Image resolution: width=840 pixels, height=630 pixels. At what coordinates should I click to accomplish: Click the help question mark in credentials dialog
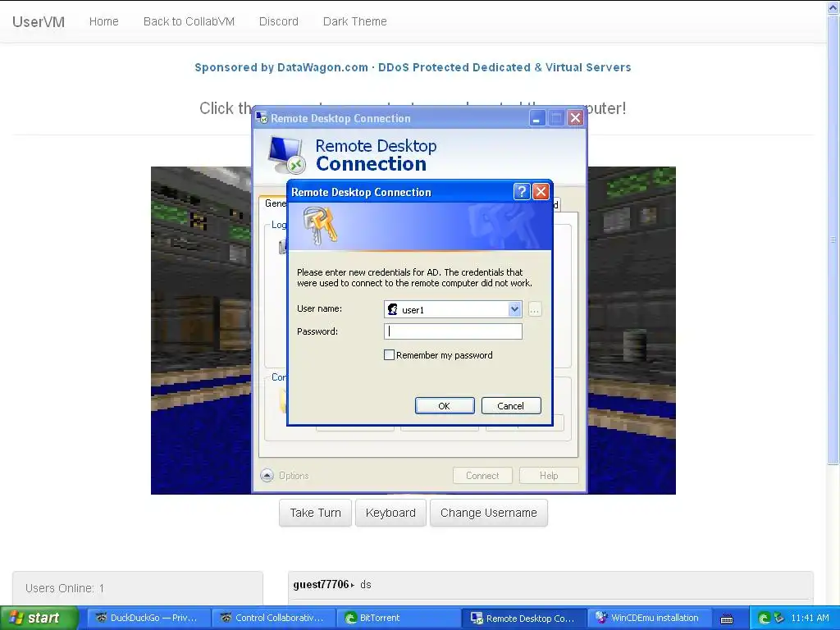click(522, 192)
